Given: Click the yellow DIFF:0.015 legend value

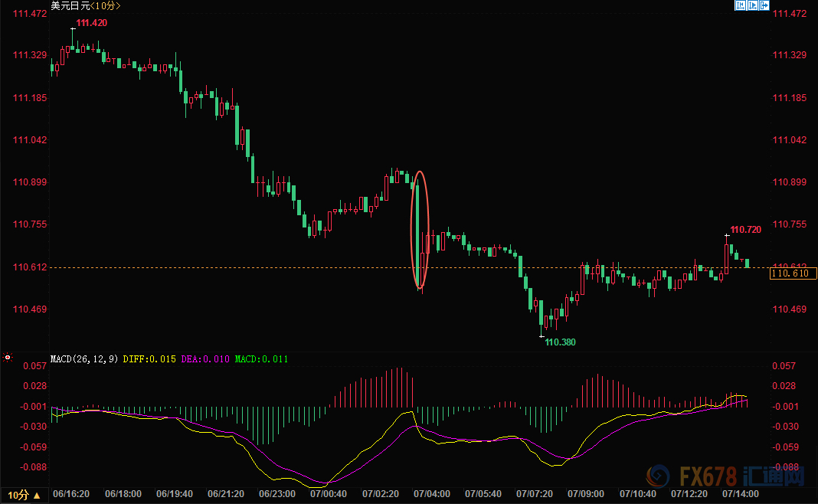Looking at the screenshot, I should pyautogui.click(x=144, y=358).
